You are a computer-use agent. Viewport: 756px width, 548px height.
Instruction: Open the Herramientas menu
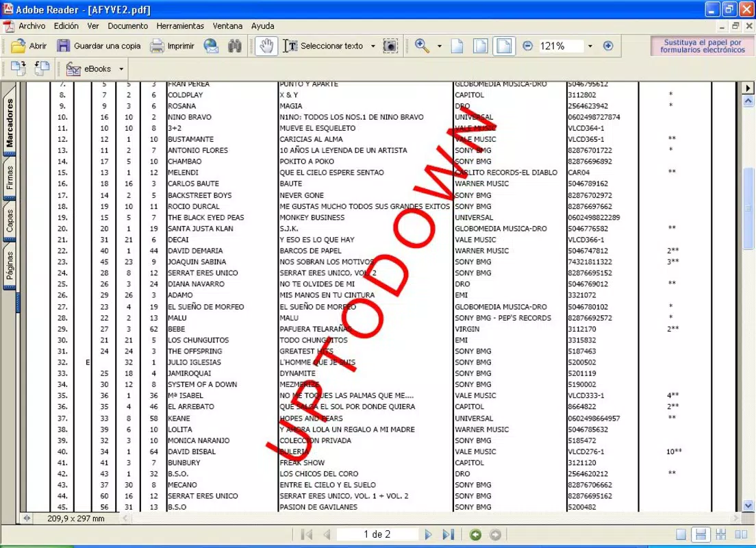tap(180, 26)
